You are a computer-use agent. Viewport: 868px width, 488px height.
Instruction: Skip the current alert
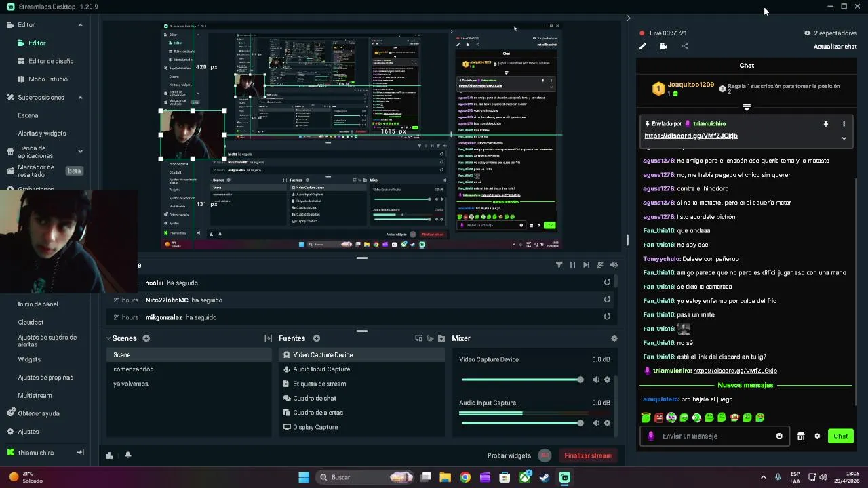pos(586,265)
